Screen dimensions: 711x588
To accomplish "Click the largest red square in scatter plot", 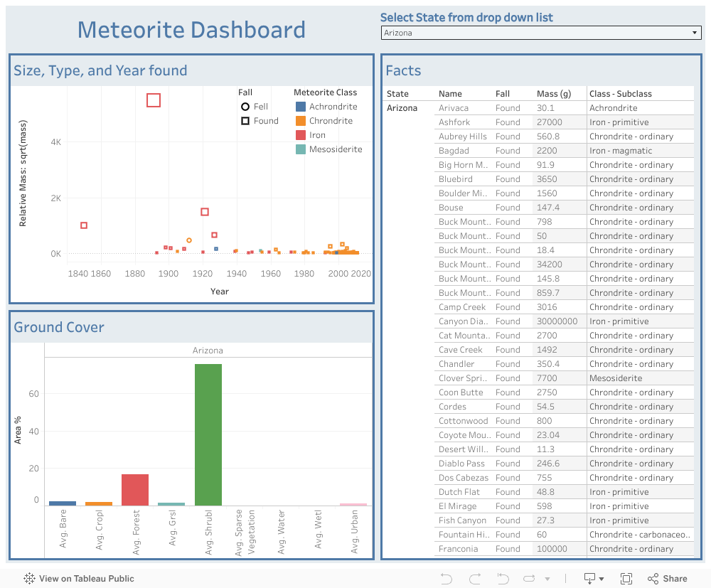I will [x=154, y=100].
